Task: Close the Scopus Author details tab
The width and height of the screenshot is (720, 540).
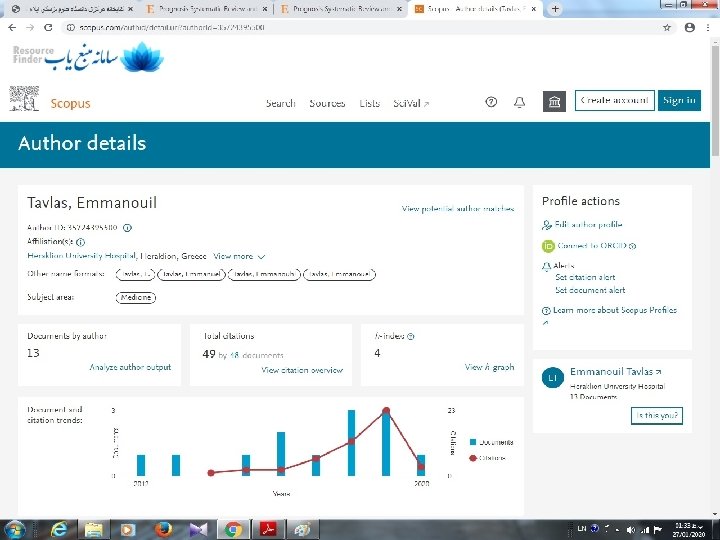Action: (x=534, y=9)
